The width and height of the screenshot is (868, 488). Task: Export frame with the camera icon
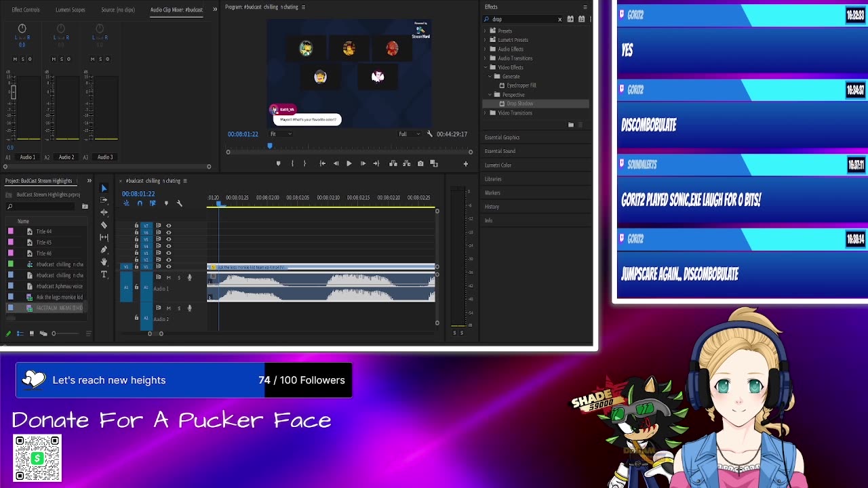pos(420,163)
